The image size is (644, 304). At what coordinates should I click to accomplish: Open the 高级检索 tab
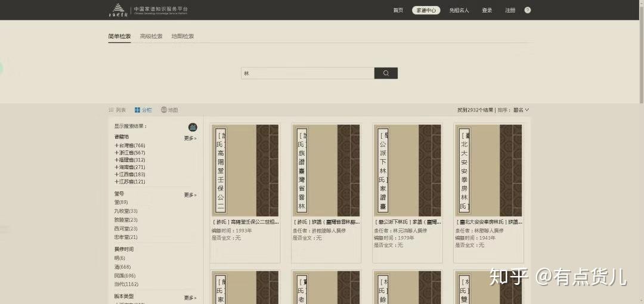click(151, 36)
